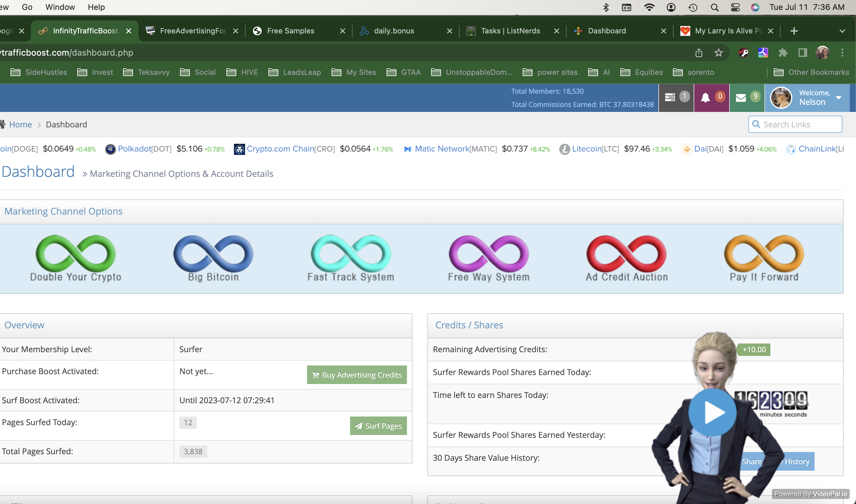Click in the Search Links field

pyautogui.click(x=795, y=124)
